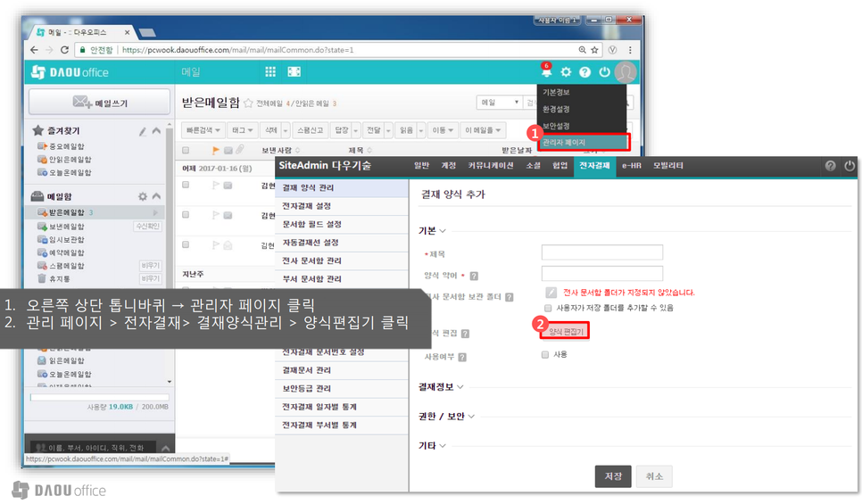Viewport: 862px width, 504px height.
Task: Check the first mail row checkbox
Action: click(x=186, y=186)
